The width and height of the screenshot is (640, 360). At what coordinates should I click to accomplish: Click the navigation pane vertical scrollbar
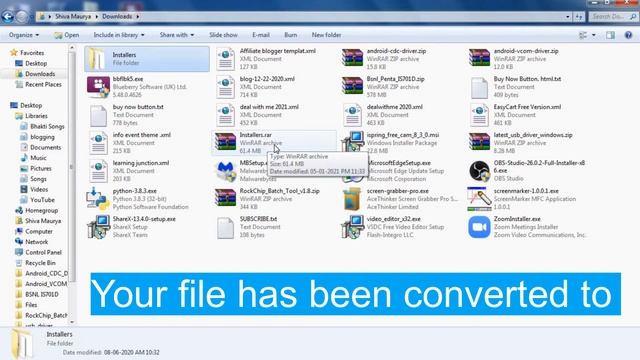click(x=72, y=167)
